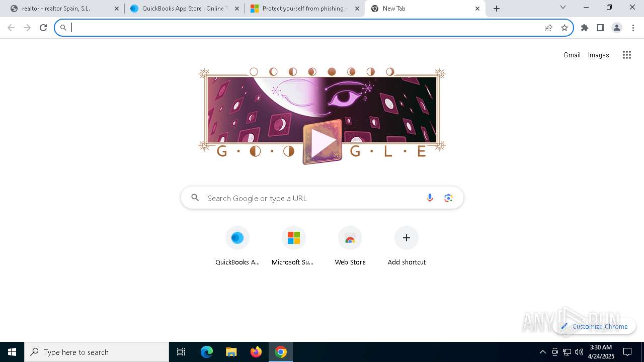Screen dimensions: 644x362
Task: Open the Chrome profile menu
Action: point(617,28)
